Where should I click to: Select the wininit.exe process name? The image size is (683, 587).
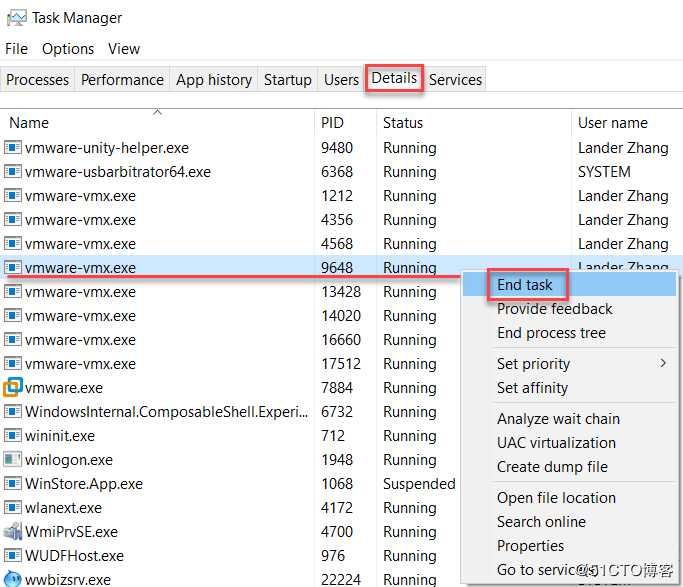click(x=60, y=435)
